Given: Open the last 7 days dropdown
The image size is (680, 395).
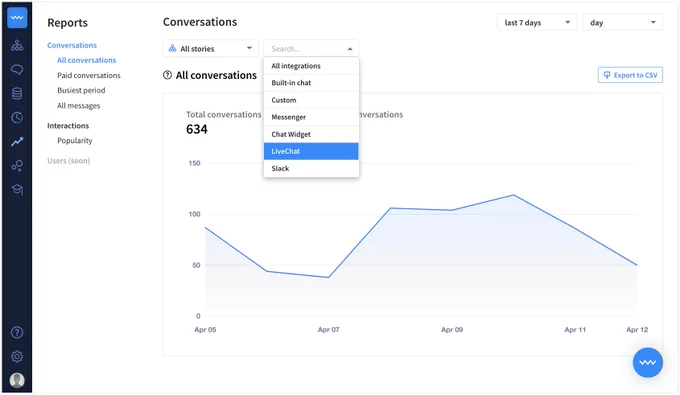Looking at the screenshot, I should coord(537,23).
